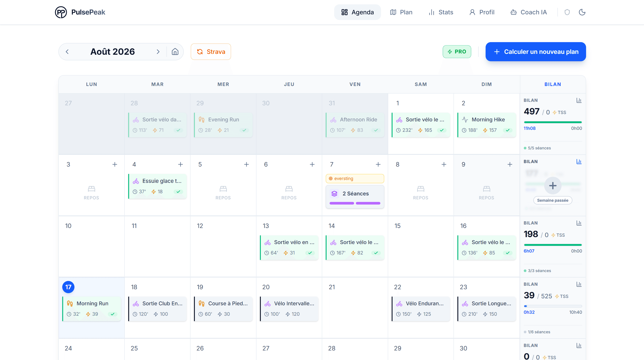This screenshot has height=360, width=644.
Task: Toggle dark mode moon icon
Action: (582, 12)
